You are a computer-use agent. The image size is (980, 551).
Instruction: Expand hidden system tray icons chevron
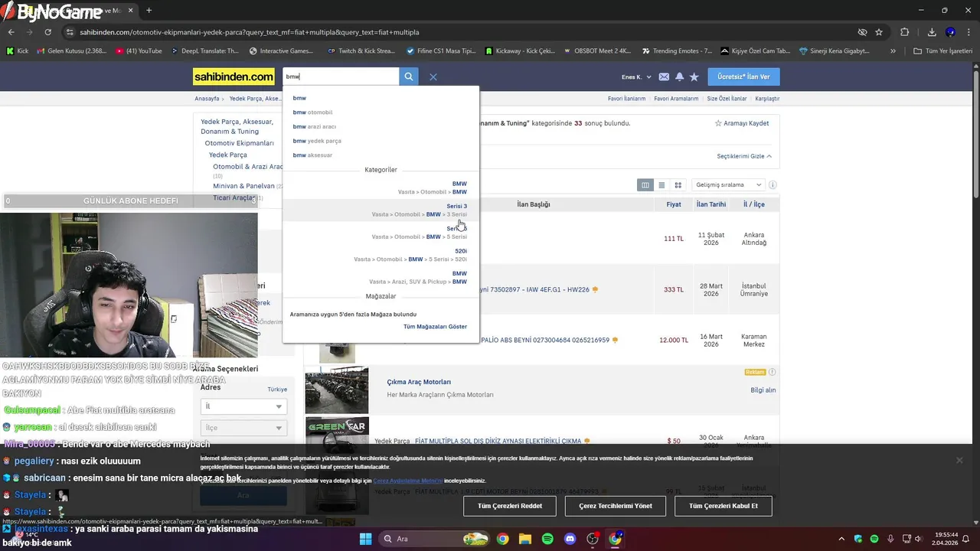(x=841, y=539)
